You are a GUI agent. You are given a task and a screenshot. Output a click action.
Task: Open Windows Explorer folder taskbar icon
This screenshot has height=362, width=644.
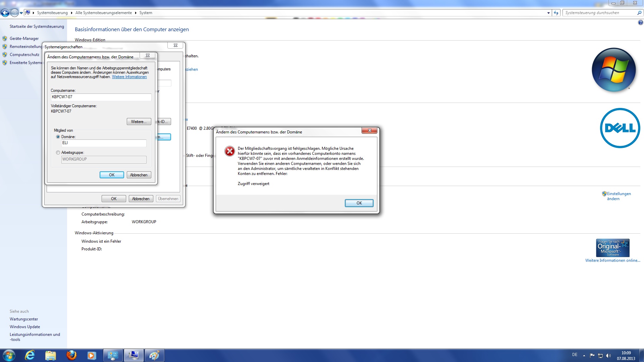click(x=50, y=355)
